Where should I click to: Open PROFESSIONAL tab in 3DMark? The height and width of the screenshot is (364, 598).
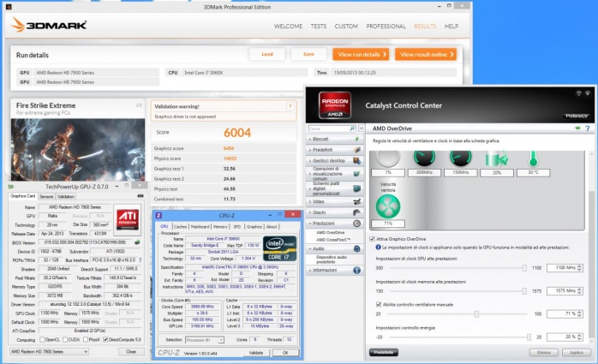(x=386, y=26)
